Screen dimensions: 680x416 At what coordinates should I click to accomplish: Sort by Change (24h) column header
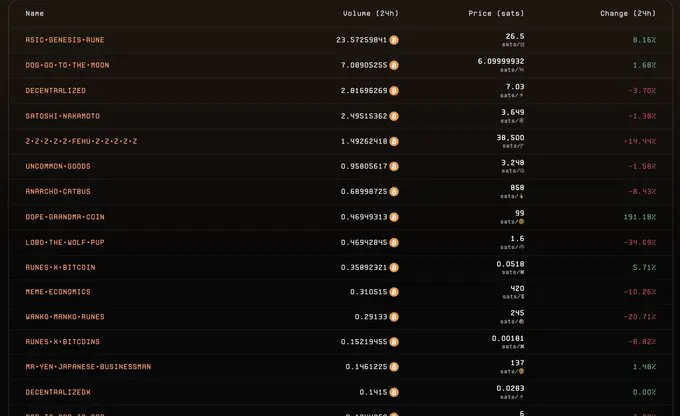[628, 13]
